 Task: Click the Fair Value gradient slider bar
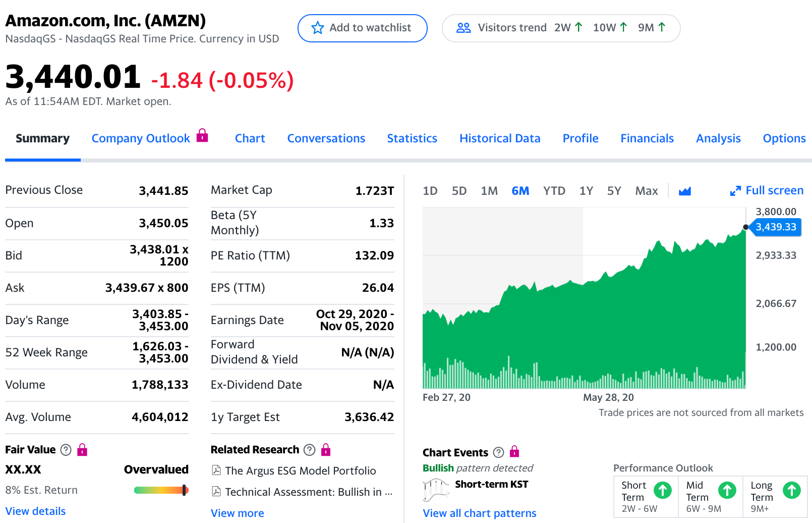[161, 490]
